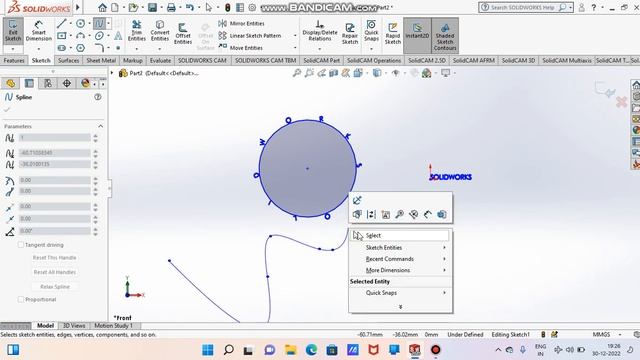Viewport: 640px width, 360px height.
Task: Expand context menu with double chevron
Action: click(x=400, y=307)
